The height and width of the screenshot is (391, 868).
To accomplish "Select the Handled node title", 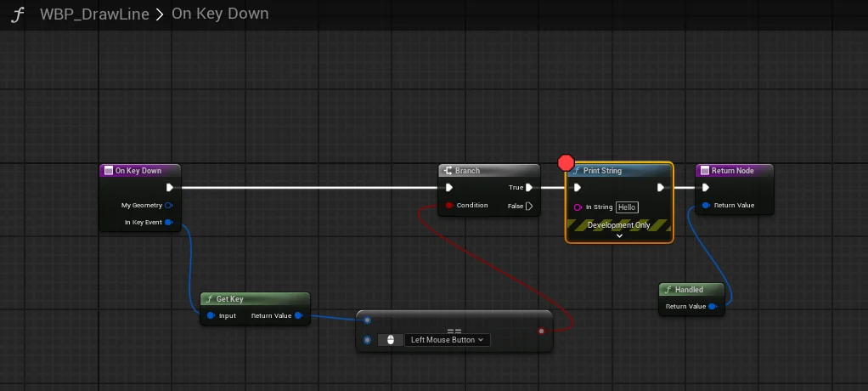I will pos(689,290).
